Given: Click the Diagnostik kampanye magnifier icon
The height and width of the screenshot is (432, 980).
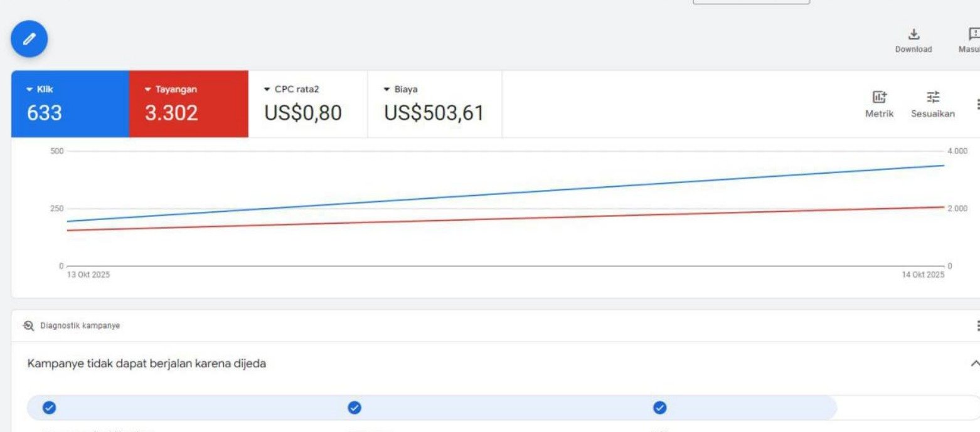Looking at the screenshot, I should (x=28, y=325).
